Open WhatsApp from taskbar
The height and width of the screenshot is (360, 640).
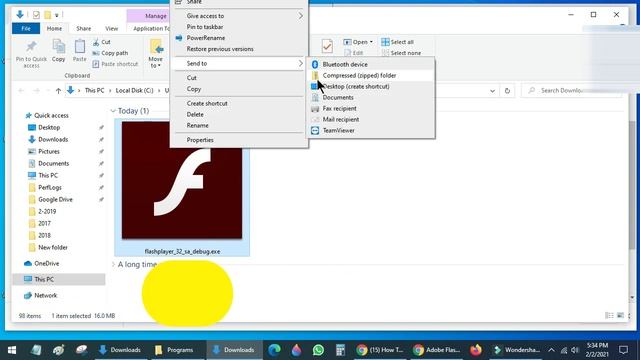[x=318, y=350]
